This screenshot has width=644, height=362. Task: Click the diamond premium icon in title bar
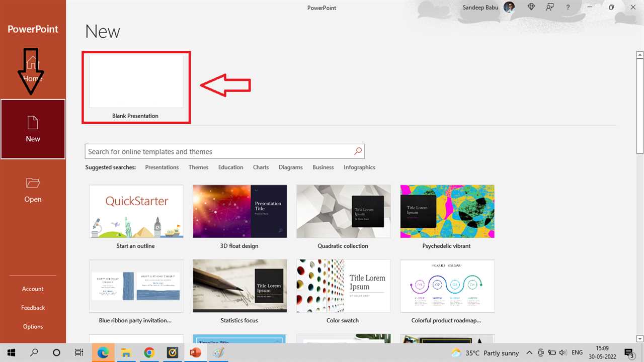click(531, 7)
